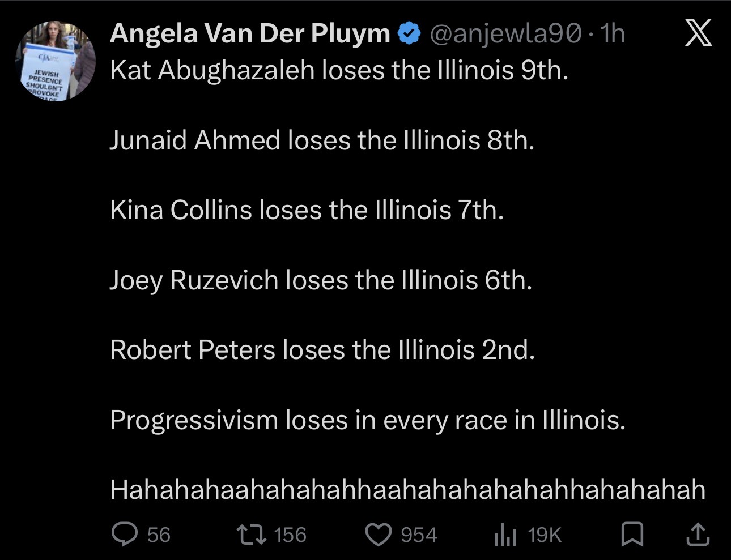Screen dimensions: 731x560
Task: Click the line mentioning Kat Abughazaleh
Action: click(339, 70)
